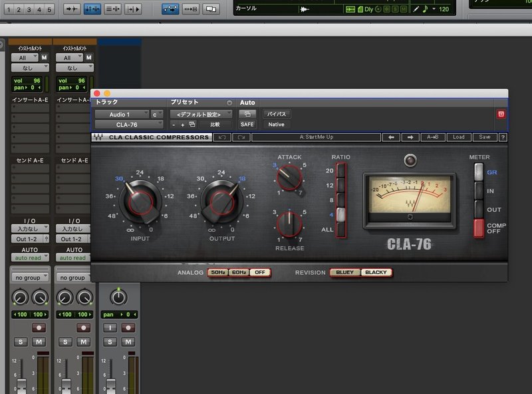Click the Native format button
This screenshot has height=394, width=532.
[277, 124]
